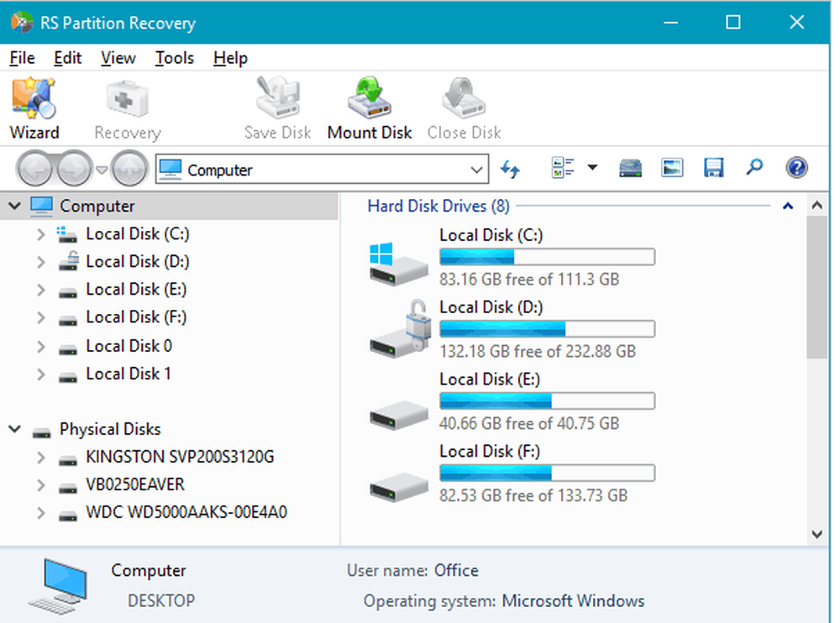Expand KINGSTON SVP200S3120G disk node

coord(40,458)
